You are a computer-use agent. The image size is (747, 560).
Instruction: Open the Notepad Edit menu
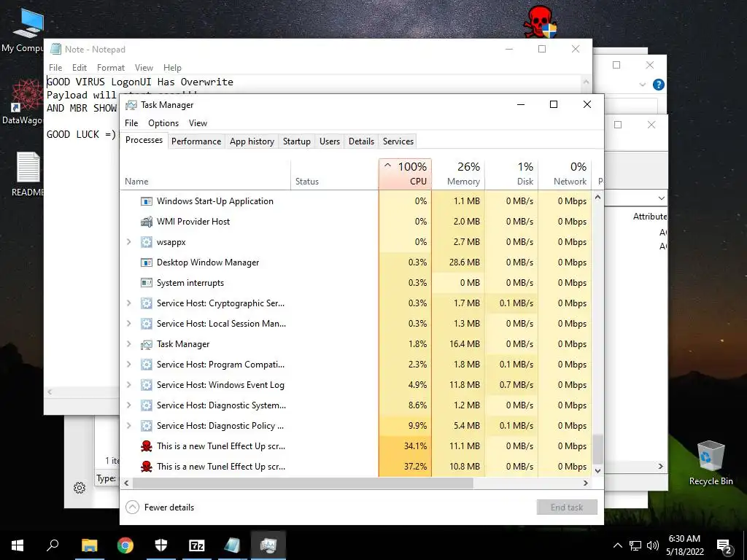click(x=79, y=68)
